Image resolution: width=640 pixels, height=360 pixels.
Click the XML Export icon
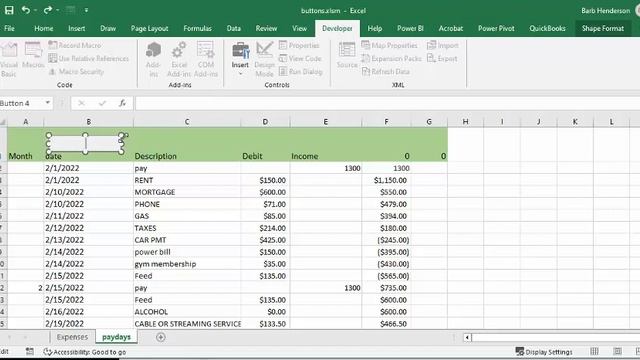click(x=442, y=58)
